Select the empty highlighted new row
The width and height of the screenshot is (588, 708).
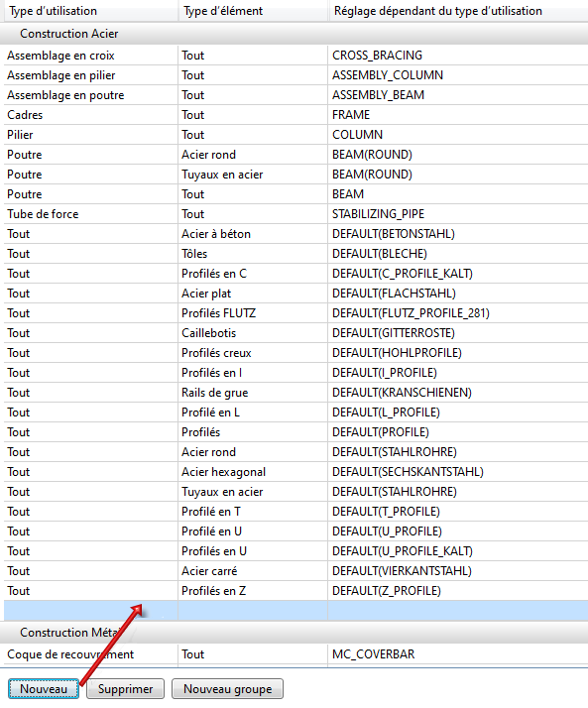click(x=295, y=611)
